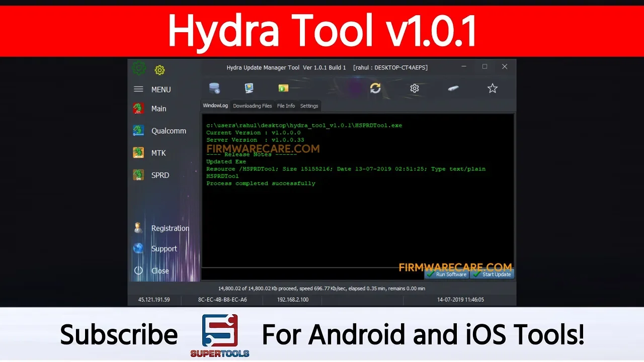Open the MTK module icon
This screenshot has height=362, width=644.
(x=138, y=152)
